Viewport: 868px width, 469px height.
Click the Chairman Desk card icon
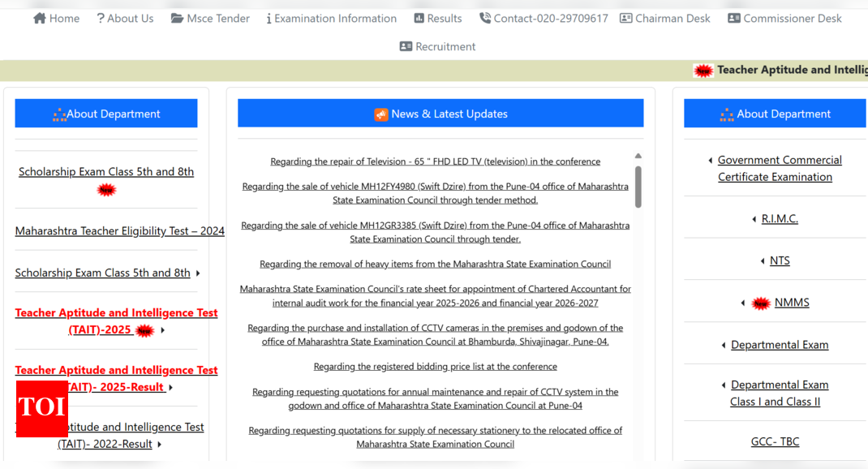[x=625, y=18]
